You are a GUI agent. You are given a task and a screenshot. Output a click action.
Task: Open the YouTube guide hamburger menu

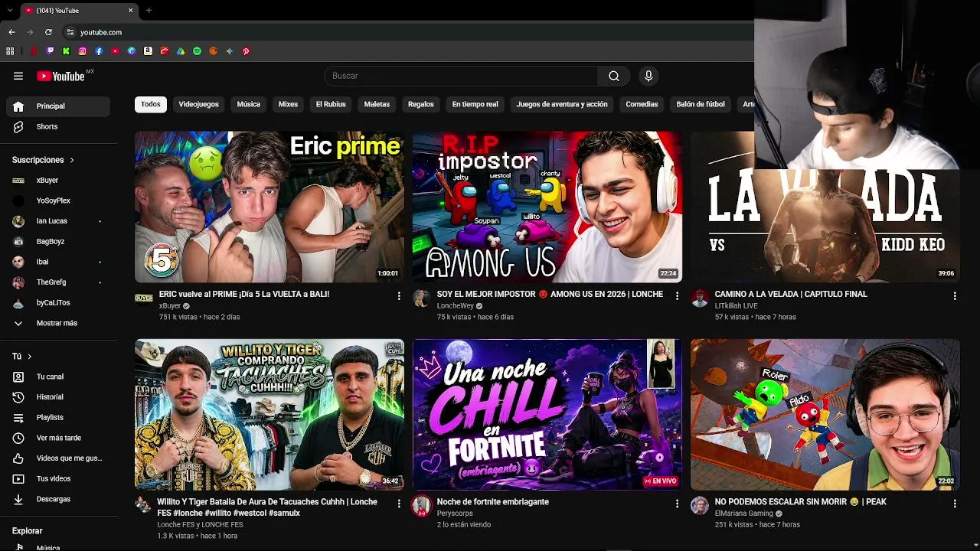[x=18, y=76]
